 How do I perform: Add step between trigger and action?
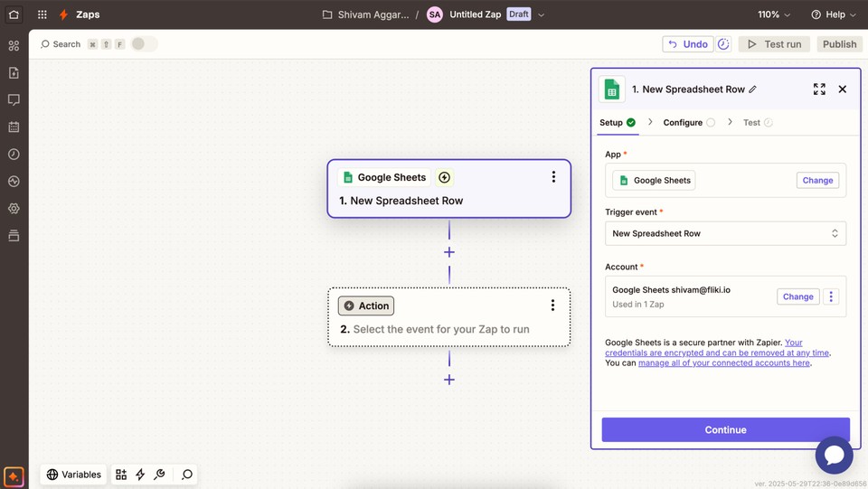[x=449, y=252]
